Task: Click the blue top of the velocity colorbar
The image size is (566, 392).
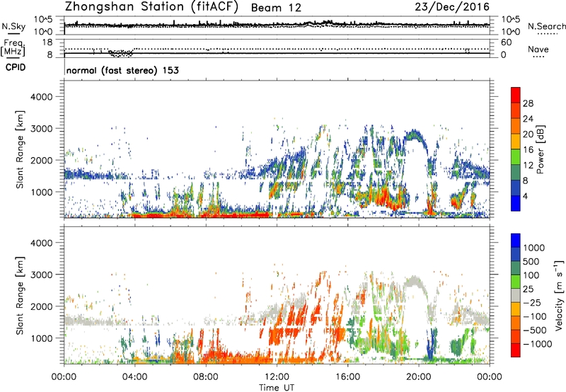Action: 516,241
